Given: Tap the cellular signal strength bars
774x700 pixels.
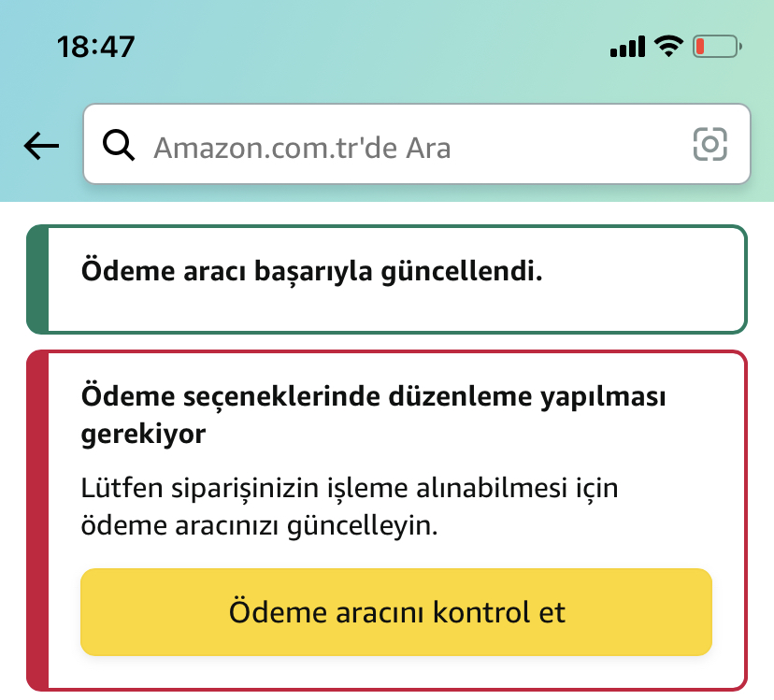Looking at the screenshot, I should click(x=627, y=46).
